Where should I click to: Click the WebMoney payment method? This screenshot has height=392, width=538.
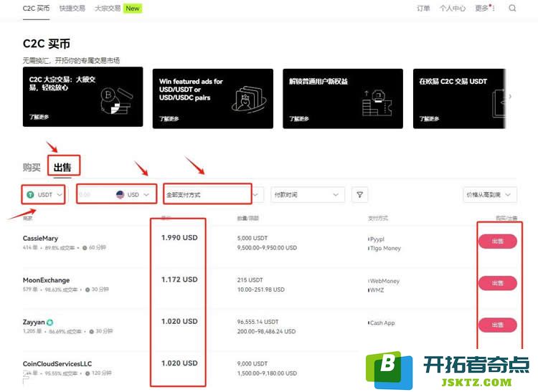(384, 281)
